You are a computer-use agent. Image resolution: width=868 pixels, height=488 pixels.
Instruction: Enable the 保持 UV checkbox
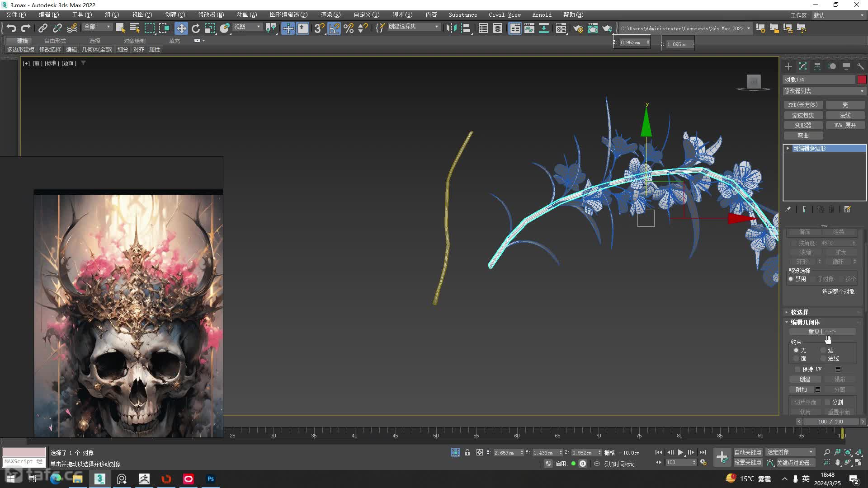point(798,369)
